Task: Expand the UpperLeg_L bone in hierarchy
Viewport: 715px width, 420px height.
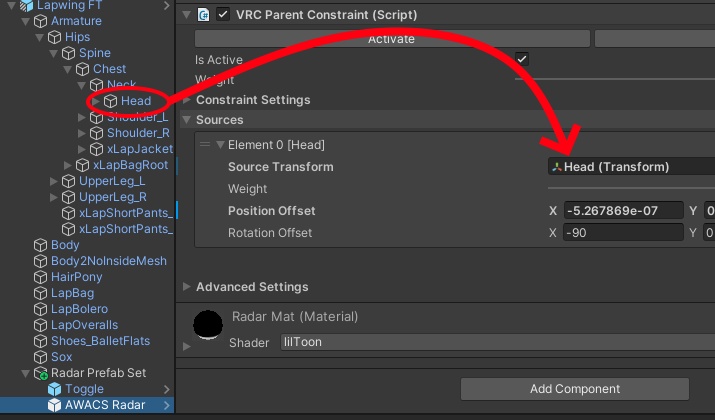Action: click(x=54, y=181)
